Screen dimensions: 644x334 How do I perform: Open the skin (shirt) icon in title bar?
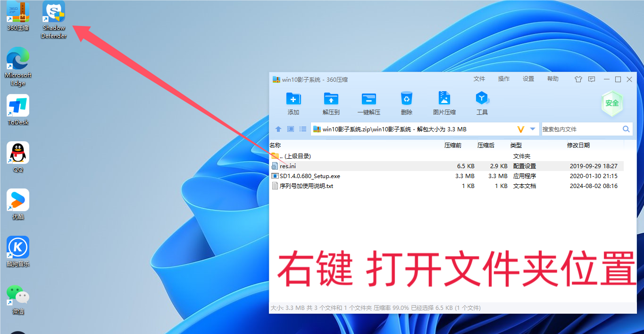[x=578, y=79]
